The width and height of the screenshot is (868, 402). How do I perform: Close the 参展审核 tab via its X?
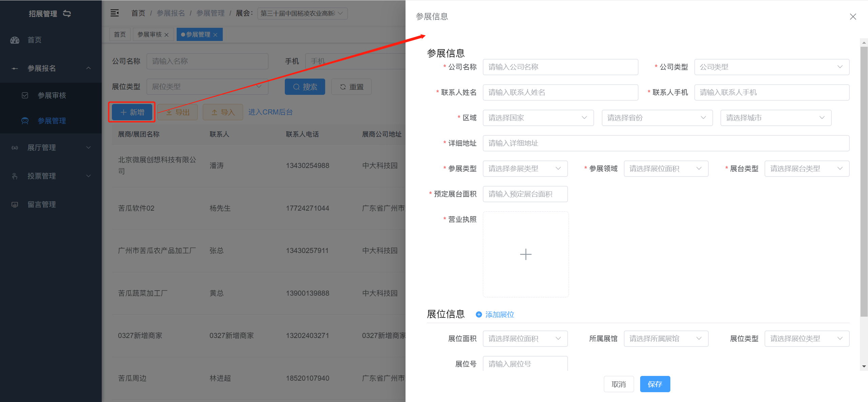pyautogui.click(x=166, y=35)
